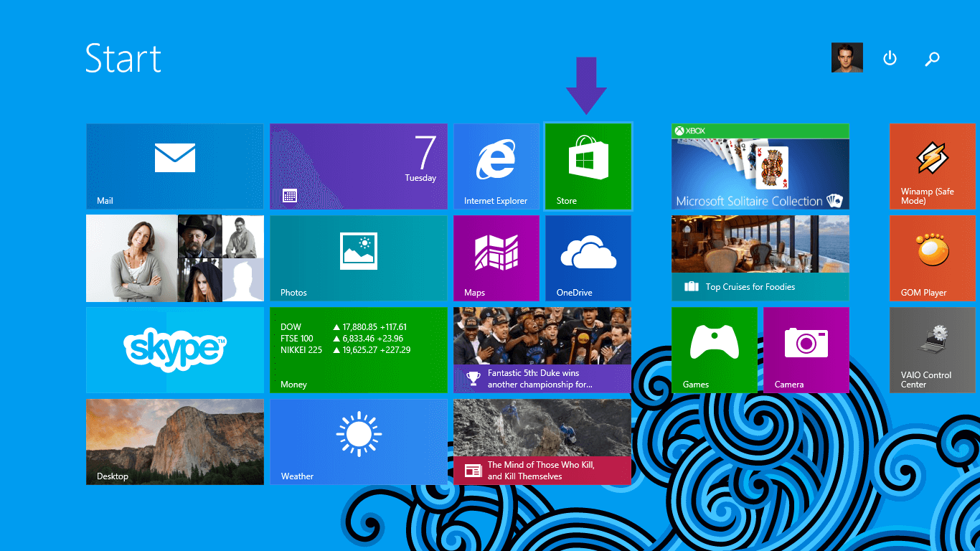Screen dimensions: 980x551
Task: Open the Camera tile
Action: (x=806, y=350)
